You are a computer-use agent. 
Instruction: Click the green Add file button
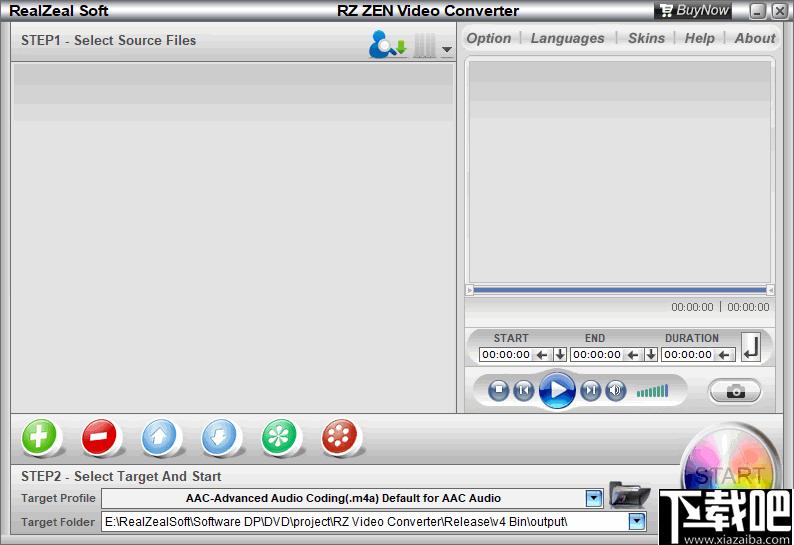[39, 437]
